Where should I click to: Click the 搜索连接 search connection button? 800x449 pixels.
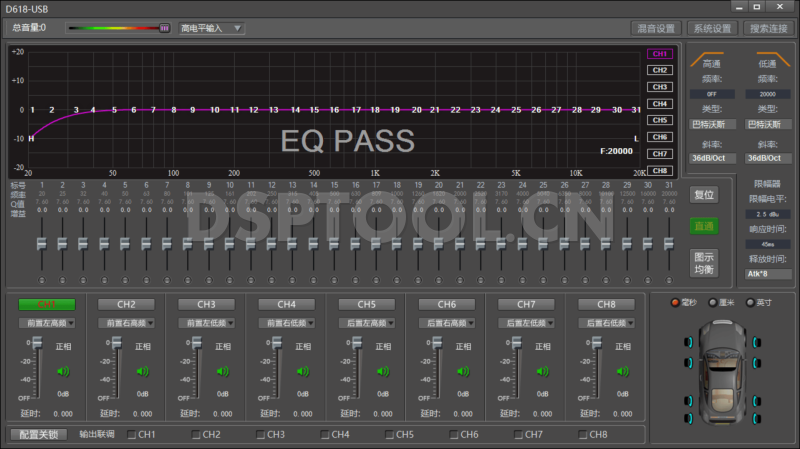click(x=768, y=28)
